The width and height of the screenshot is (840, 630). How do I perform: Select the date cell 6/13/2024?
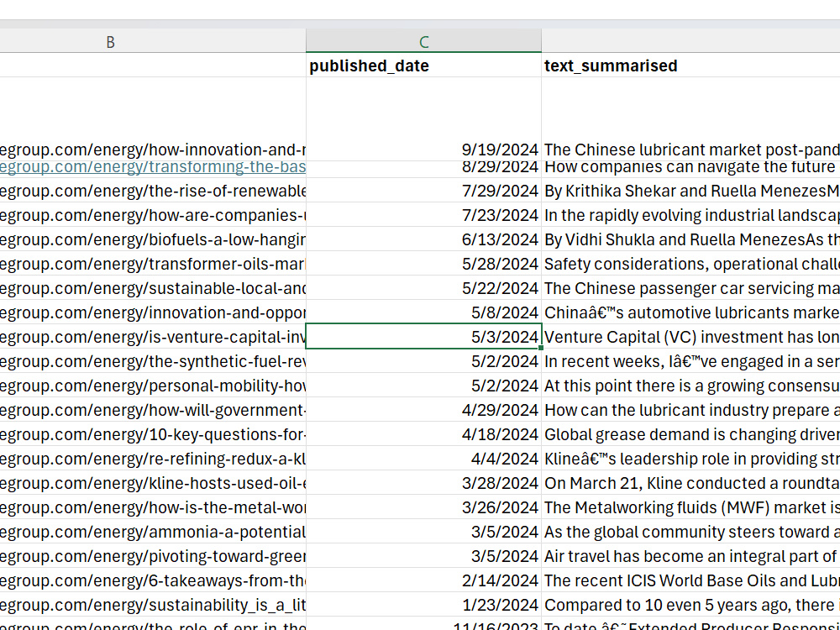click(x=423, y=239)
